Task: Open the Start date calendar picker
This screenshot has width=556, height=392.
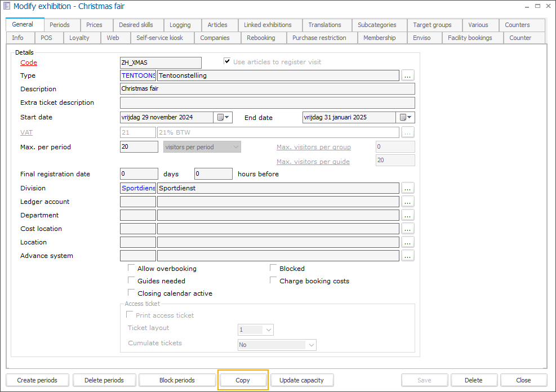Action: pyautogui.click(x=223, y=117)
